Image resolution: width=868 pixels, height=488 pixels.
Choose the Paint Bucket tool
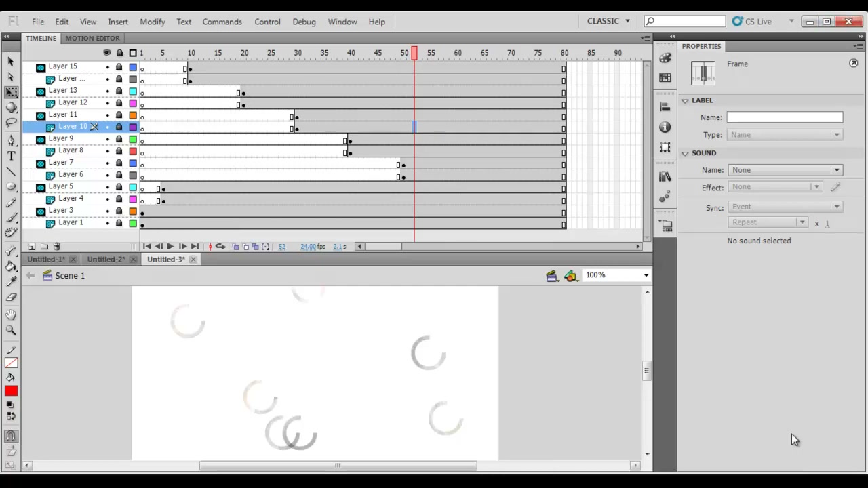click(11, 266)
